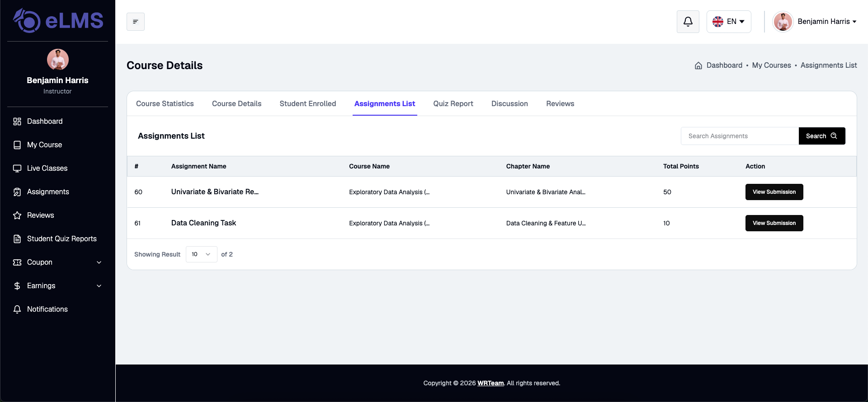Viewport: 868px width, 402px height.
Task: Click chapter Data Cleaning & Feature U…
Action: (546, 223)
